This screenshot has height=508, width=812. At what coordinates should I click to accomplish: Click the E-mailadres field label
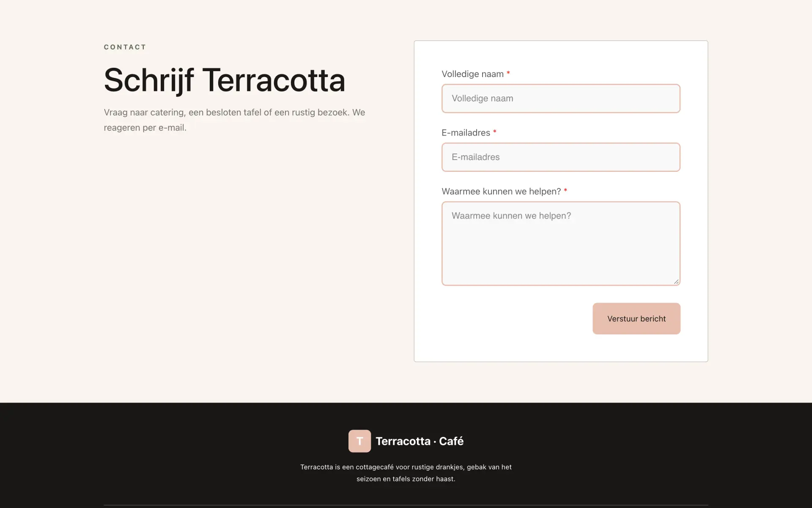pyautogui.click(x=469, y=133)
